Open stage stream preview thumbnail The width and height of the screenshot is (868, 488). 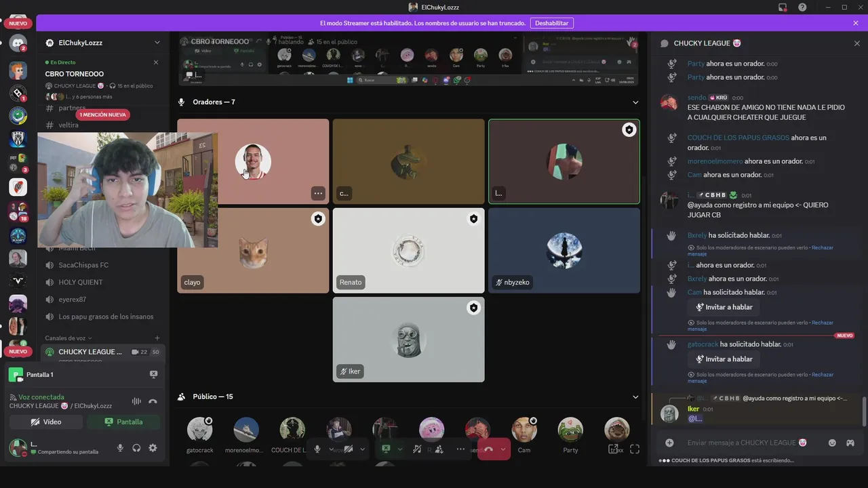tap(408, 60)
